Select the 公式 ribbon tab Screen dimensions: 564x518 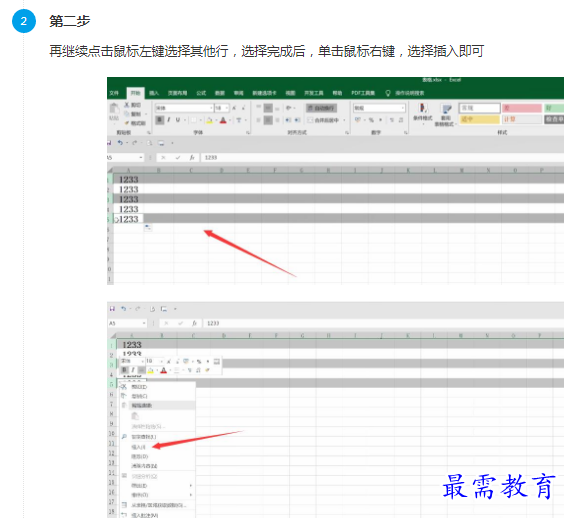pyautogui.click(x=201, y=93)
